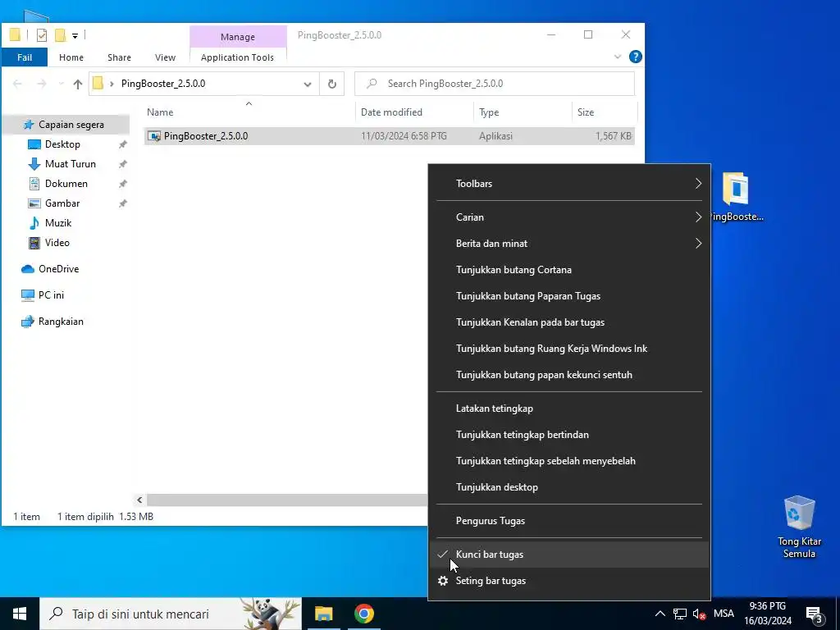The image size is (840, 630).
Task: Select Dokumen in quick access
Action: 66,184
